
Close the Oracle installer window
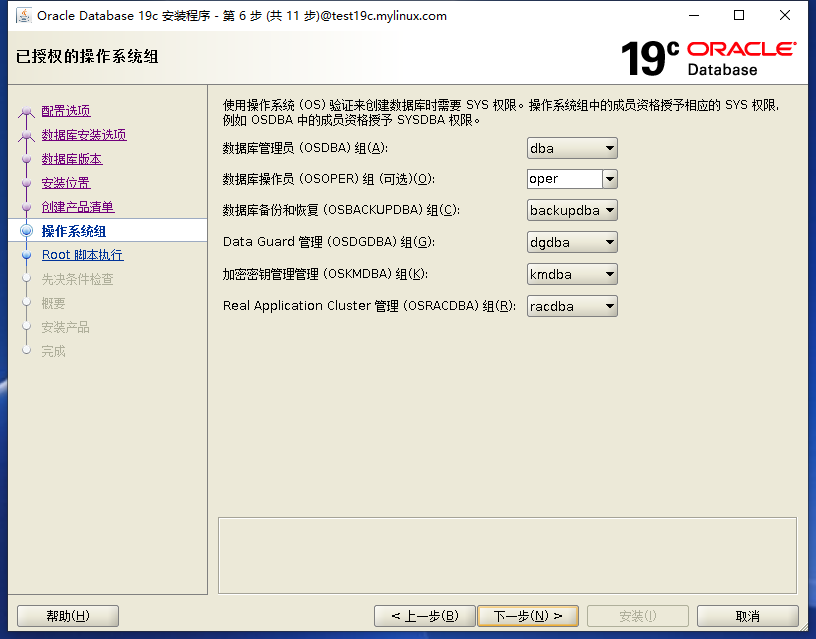tap(785, 16)
